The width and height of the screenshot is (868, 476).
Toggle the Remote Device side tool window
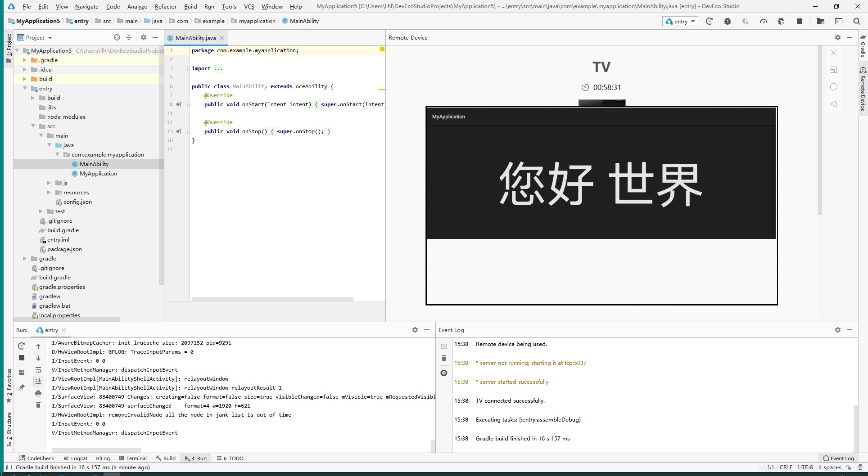point(863,89)
